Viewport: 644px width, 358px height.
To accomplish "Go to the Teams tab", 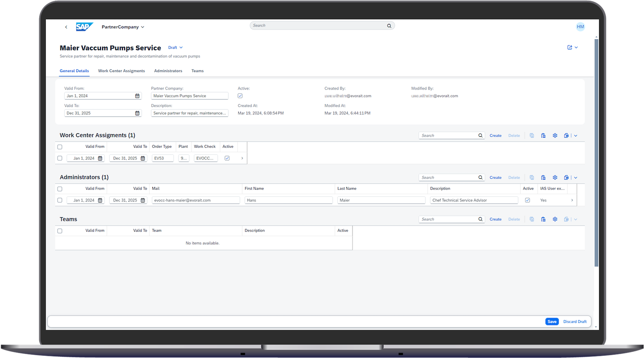I will [197, 71].
